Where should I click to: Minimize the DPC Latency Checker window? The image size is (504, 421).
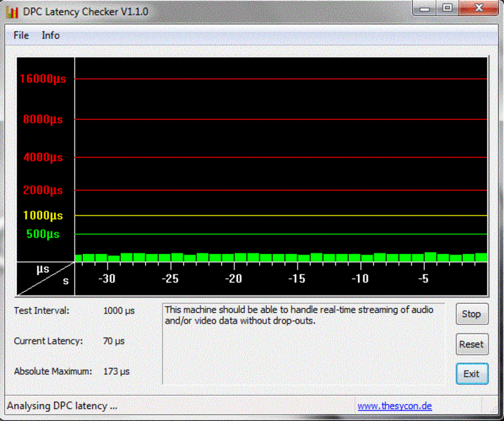click(x=424, y=8)
